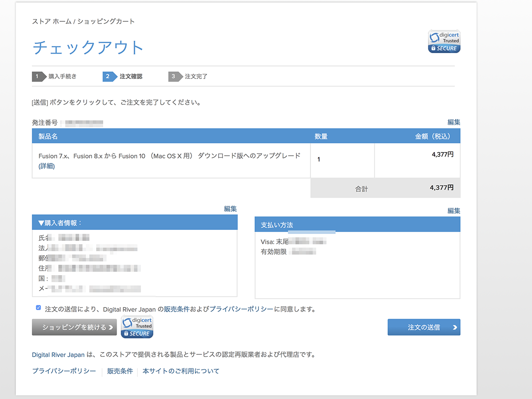Click the [送信] ボタン instruction sentence

tap(117, 103)
